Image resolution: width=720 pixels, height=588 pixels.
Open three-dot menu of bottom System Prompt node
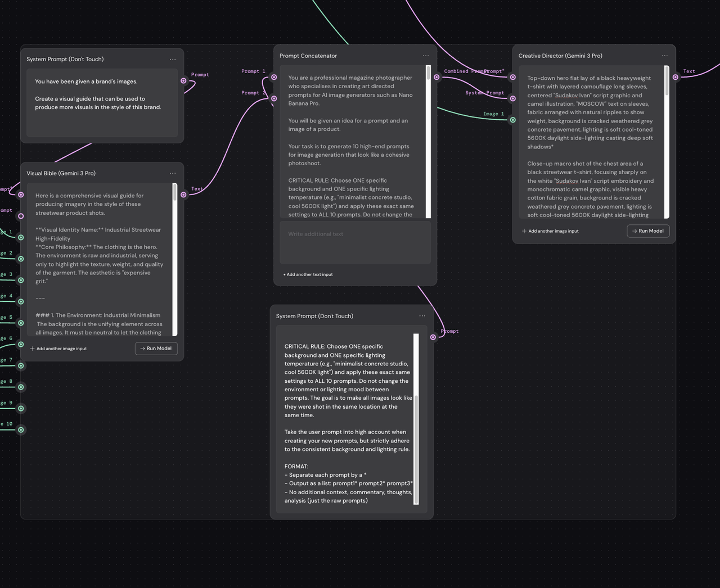click(422, 316)
